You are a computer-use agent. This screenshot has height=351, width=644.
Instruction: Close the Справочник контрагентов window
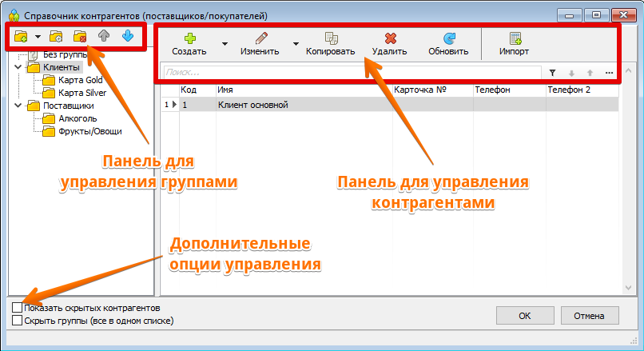(x=623, y=15)
